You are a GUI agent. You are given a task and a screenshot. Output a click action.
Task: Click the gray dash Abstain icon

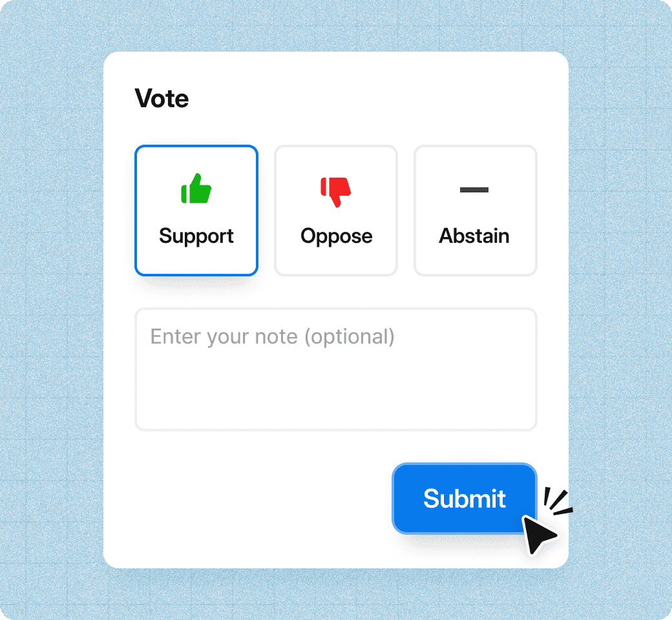point(474,190)
